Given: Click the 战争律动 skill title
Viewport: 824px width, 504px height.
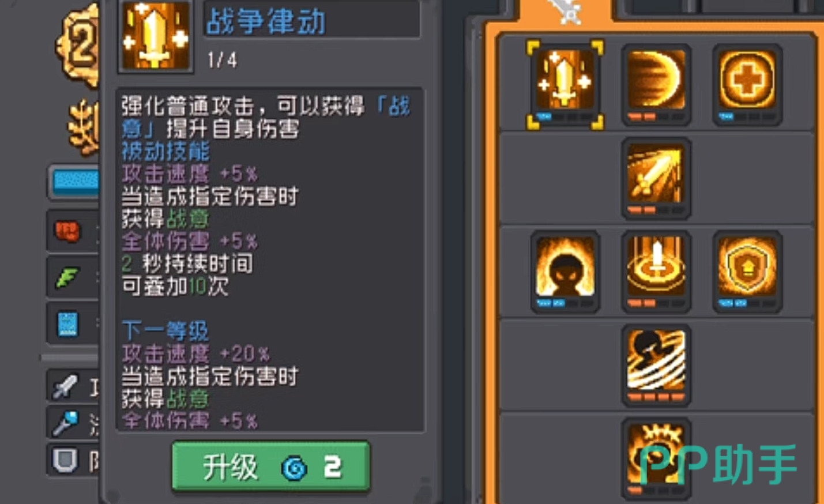Looking at the screenshot, I should tap(266, 21).
